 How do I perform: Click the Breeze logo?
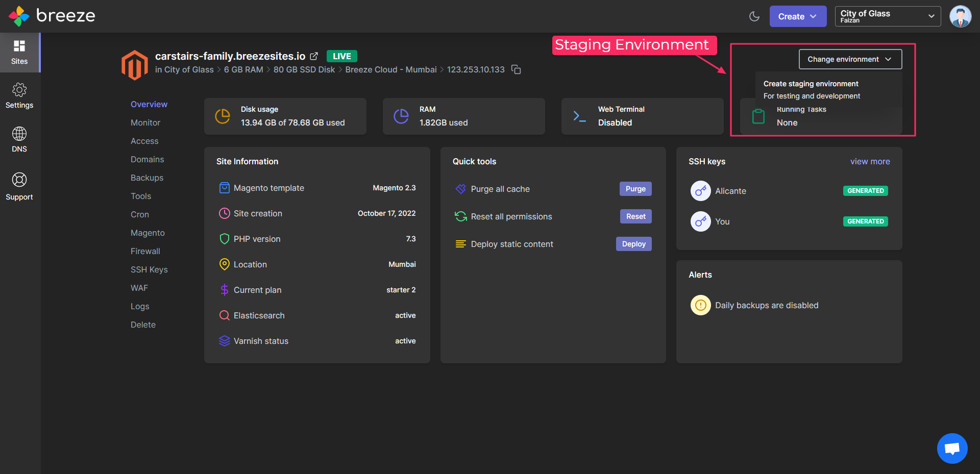52,16
